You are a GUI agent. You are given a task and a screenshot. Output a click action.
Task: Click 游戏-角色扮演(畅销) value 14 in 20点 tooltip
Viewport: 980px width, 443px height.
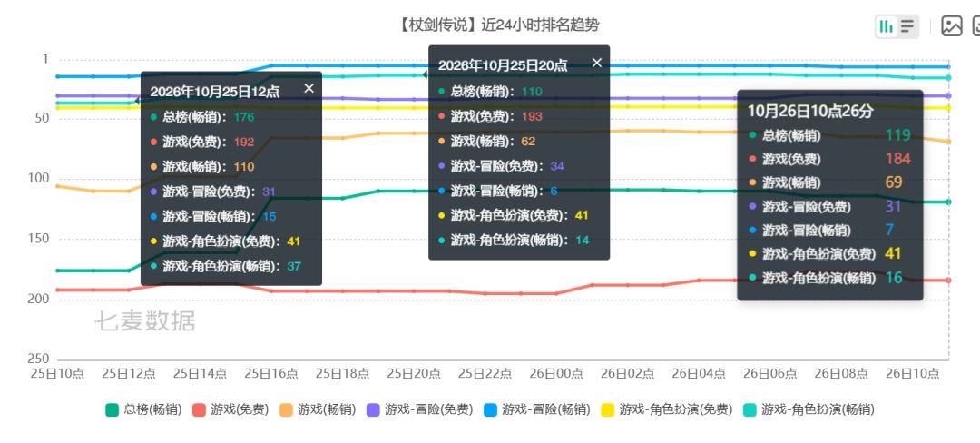[x=582, y=240]
